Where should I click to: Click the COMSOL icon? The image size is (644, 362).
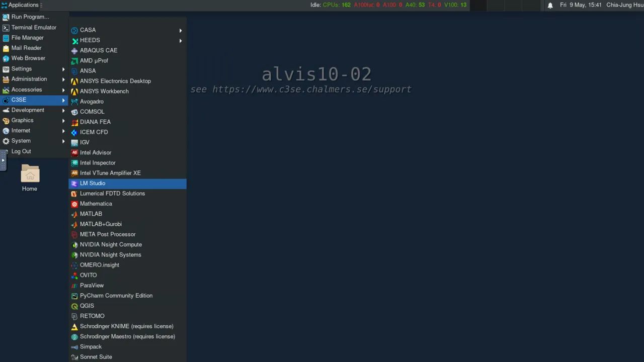[x=74, y=112]
